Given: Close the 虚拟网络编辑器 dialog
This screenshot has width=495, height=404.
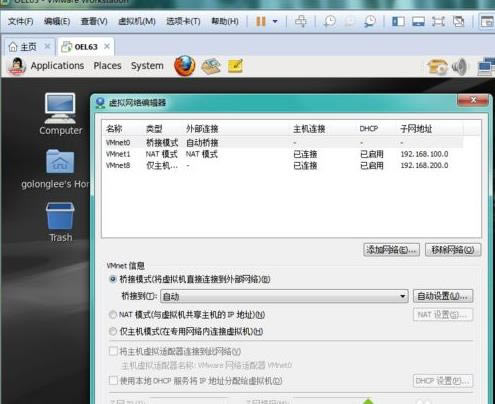Looking at the screenshot, I should [x=473, y=100].
